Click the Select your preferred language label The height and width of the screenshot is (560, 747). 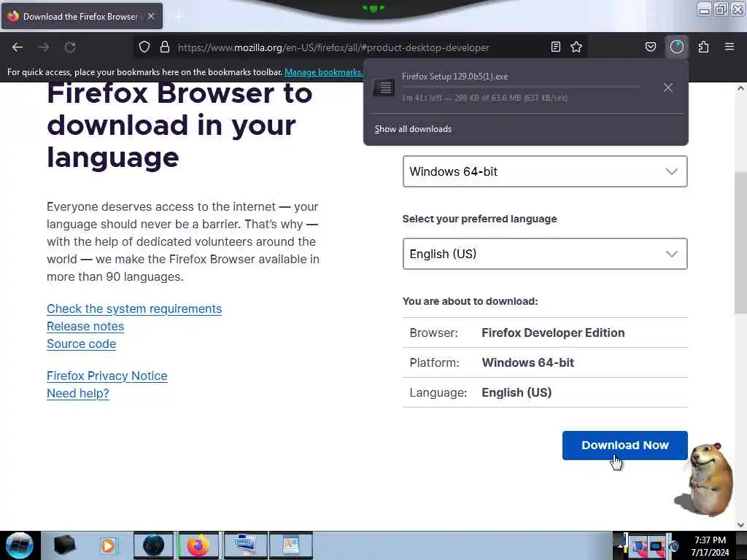480,219
